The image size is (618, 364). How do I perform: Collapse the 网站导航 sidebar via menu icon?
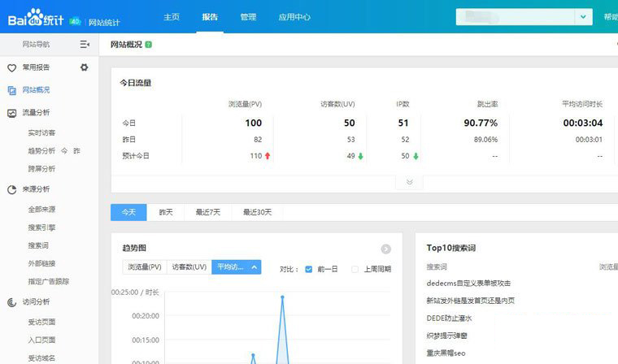[x=85, y=44]
